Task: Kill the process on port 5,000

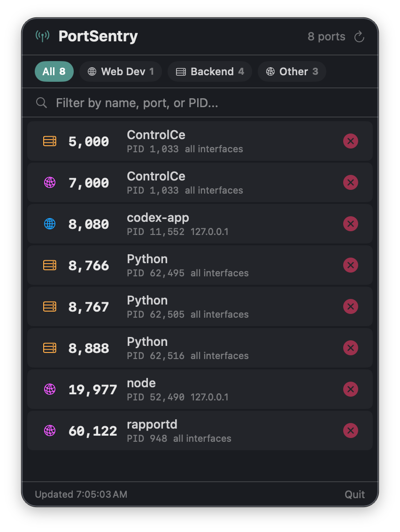Action: [x=350, y=141]
